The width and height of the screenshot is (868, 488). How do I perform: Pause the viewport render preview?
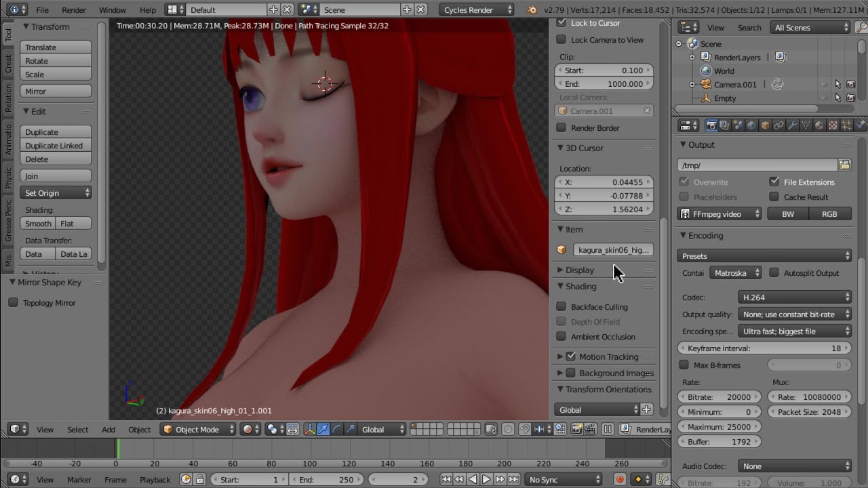point(608,429)
